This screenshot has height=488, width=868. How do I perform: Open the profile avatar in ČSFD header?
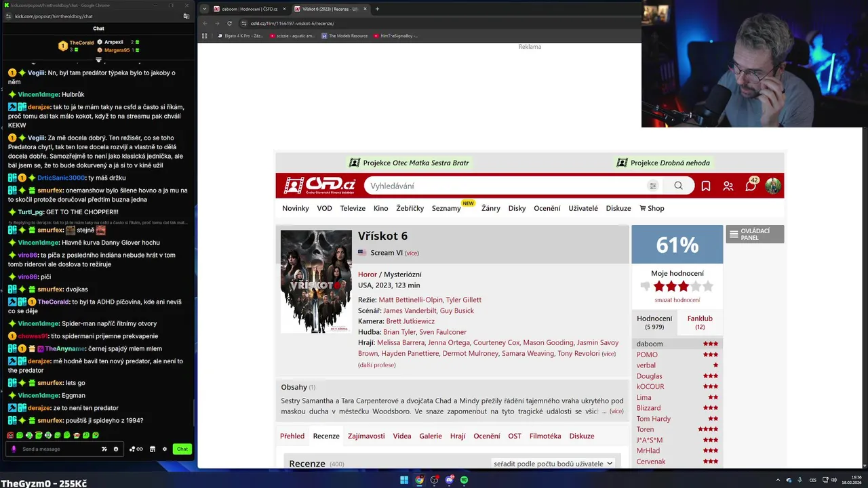pos(773,186)
